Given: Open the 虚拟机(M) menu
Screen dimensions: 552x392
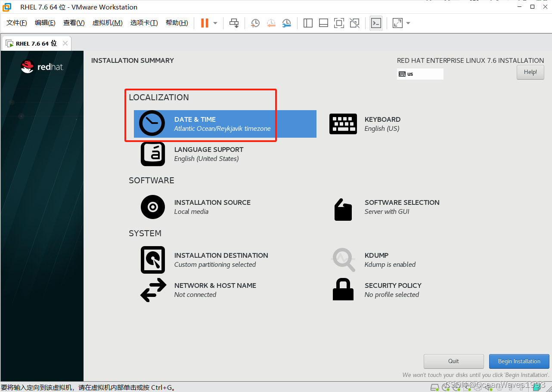Looking at the screenshot, I should [107, 23].
